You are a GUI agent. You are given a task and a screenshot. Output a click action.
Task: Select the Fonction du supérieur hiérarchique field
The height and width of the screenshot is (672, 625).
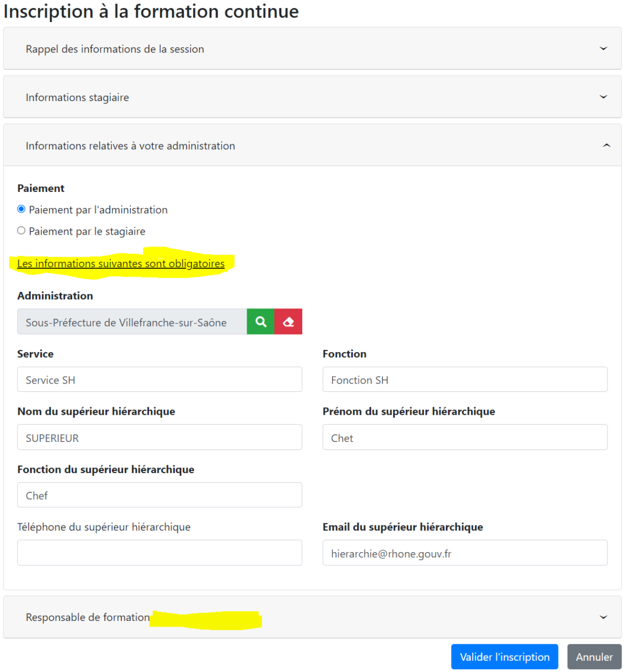pyautogui.click(x=159, y=495)
